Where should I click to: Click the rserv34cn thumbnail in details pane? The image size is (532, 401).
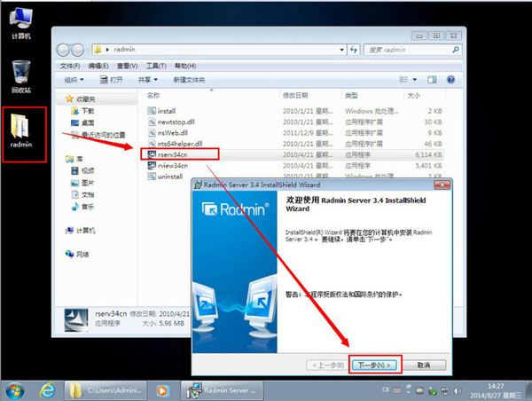pos(76,319)
